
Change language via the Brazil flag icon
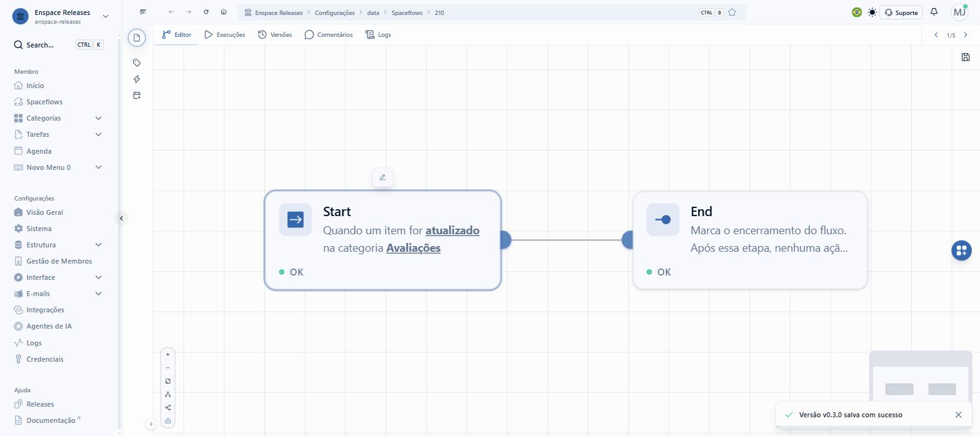click(857, 12)
